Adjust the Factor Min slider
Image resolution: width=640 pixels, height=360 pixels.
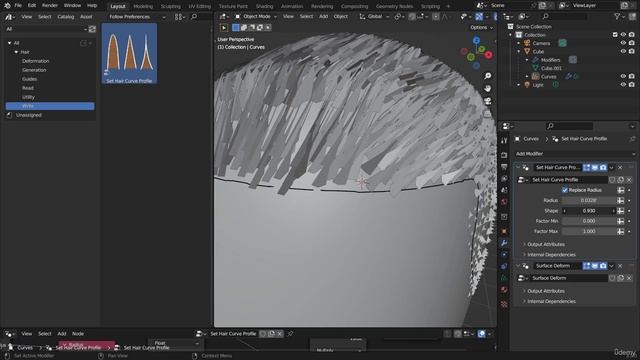tap(589, 221)
